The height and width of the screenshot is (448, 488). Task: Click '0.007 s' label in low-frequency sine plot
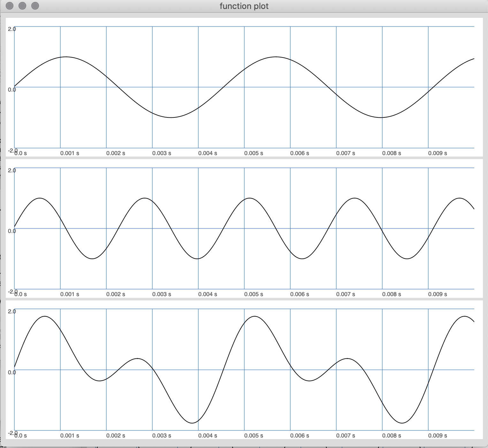[x=346, y=153]
